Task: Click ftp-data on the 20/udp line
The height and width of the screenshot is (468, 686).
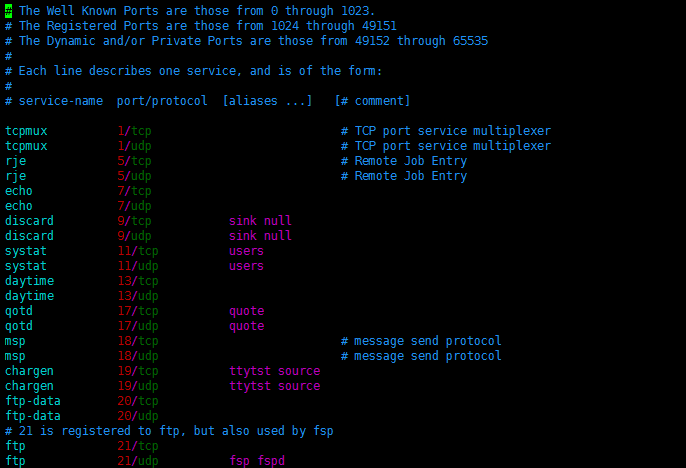Action: (33, 416)
